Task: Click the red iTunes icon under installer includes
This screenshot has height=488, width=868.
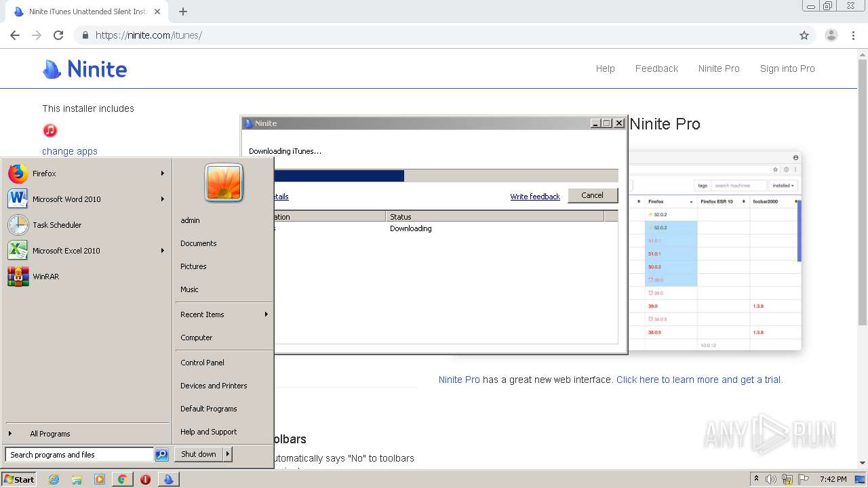Action: point(50,130)
